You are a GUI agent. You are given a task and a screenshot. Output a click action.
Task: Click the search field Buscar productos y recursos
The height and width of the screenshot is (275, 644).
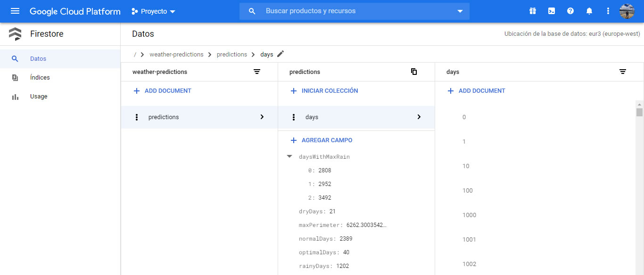click(355, 11)
